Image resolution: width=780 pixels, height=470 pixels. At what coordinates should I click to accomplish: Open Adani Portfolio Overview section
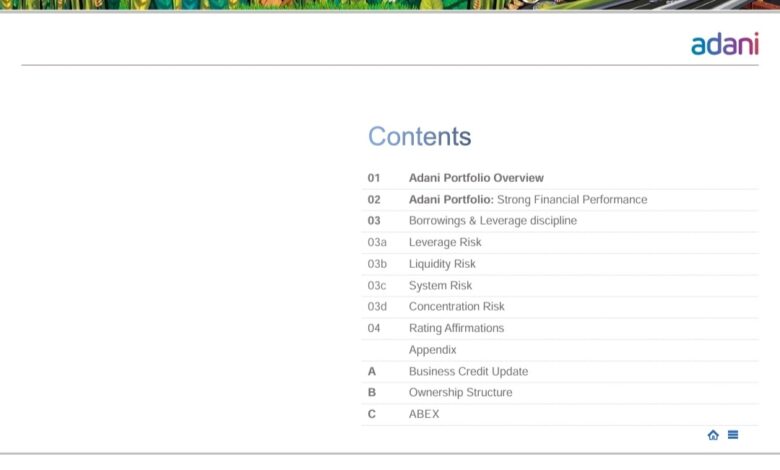coord(476,178)
